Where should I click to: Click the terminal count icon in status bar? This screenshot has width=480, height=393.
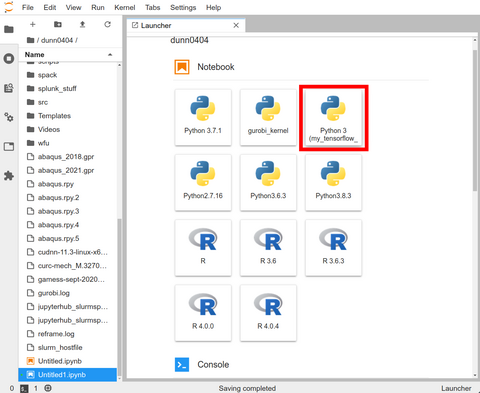[x=24, y=388]
